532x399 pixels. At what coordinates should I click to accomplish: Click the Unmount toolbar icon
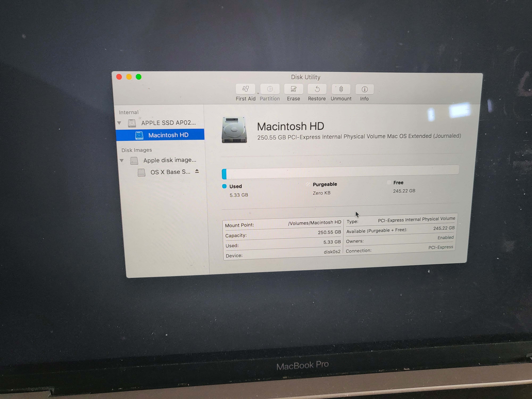click(x=341, y=89)
